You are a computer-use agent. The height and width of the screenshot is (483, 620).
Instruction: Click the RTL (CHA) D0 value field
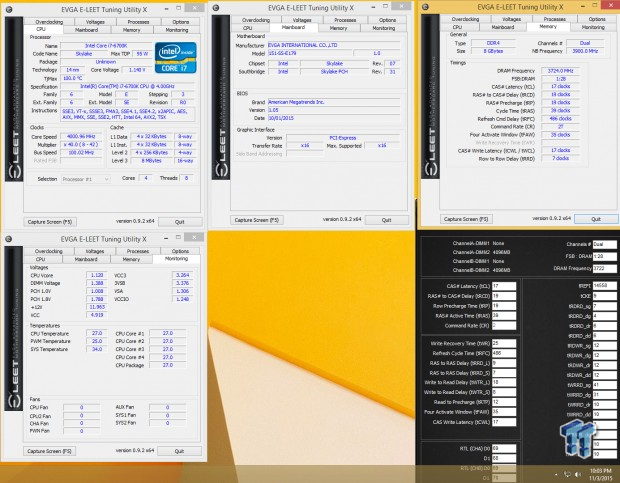coord(504,448)
